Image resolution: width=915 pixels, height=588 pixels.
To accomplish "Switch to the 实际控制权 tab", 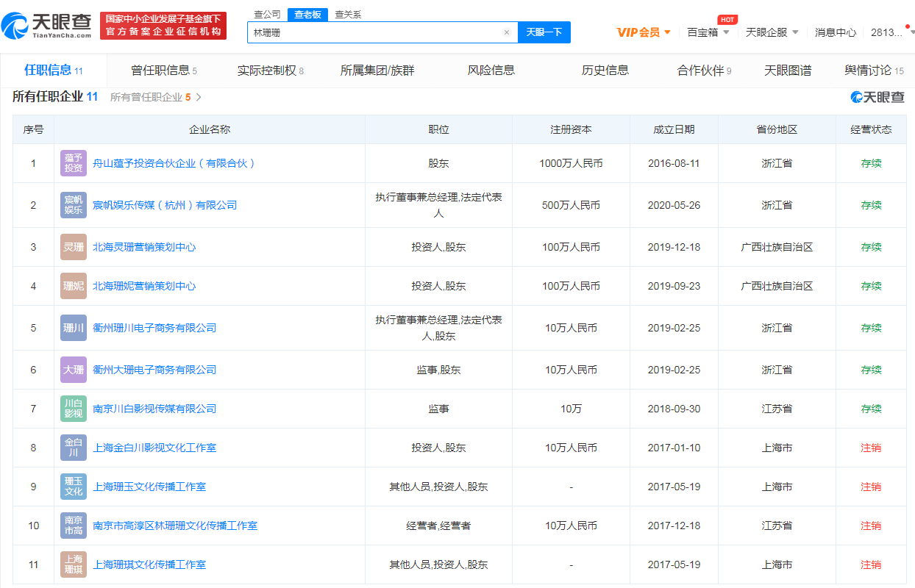I will click(270, 71).
